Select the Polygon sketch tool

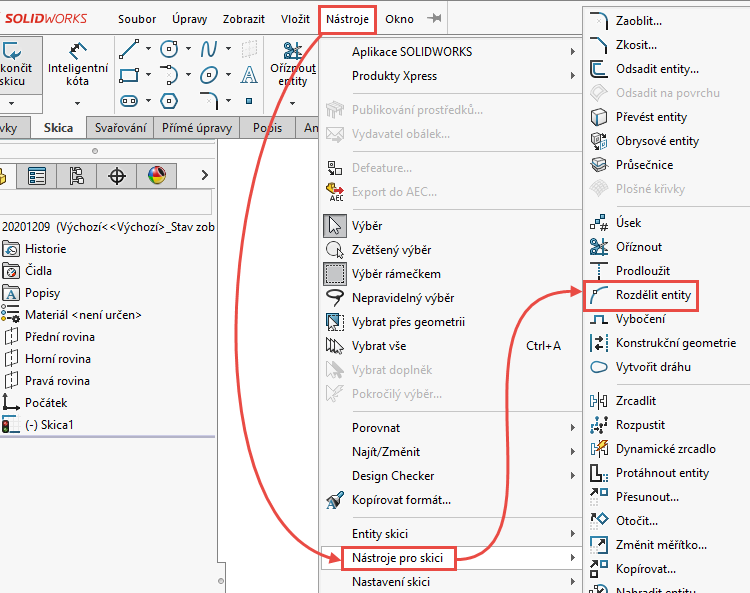pos(169,101)
